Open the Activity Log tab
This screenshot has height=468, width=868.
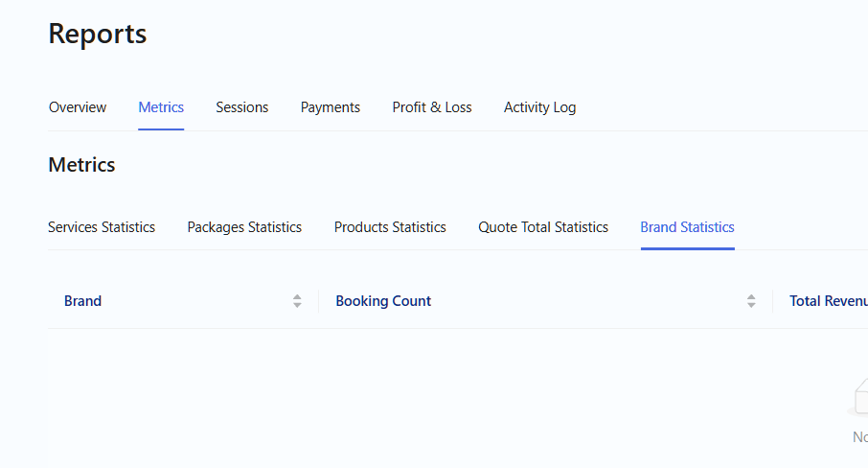(539, 106)
